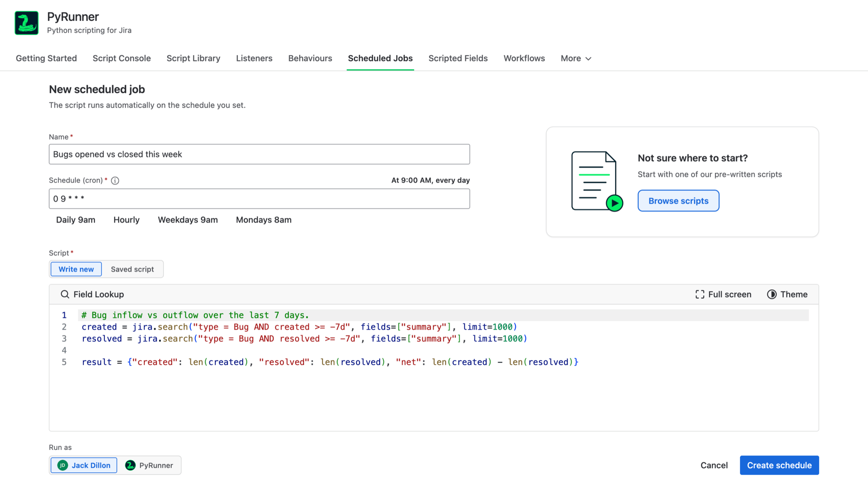Open the Behaviours tab
This screenshot has width=868, height=484.
pyautogui.click(x=310, y=58)
